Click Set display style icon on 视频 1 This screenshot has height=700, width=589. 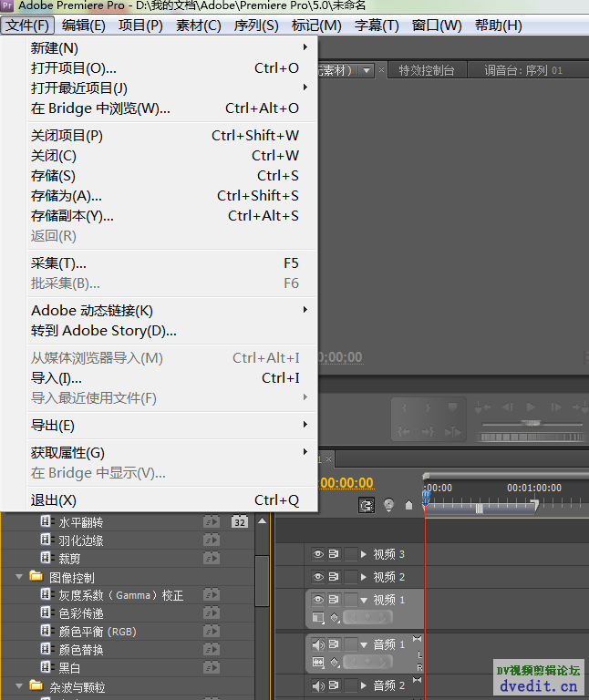318,618
